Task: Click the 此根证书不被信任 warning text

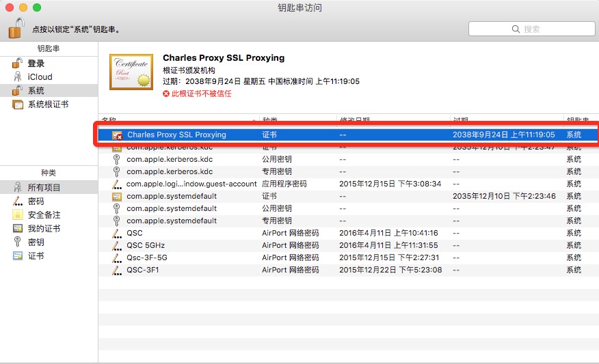Action: (x=201, y=94)
